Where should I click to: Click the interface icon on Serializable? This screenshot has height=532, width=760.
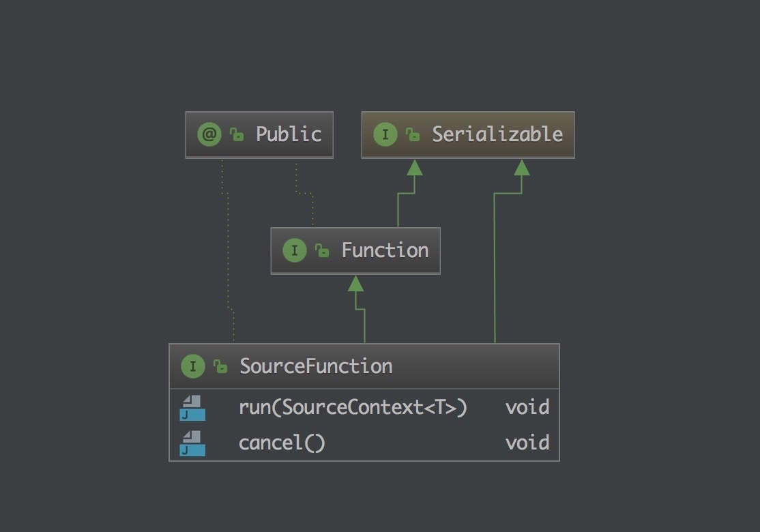click(x=385, y=134)
